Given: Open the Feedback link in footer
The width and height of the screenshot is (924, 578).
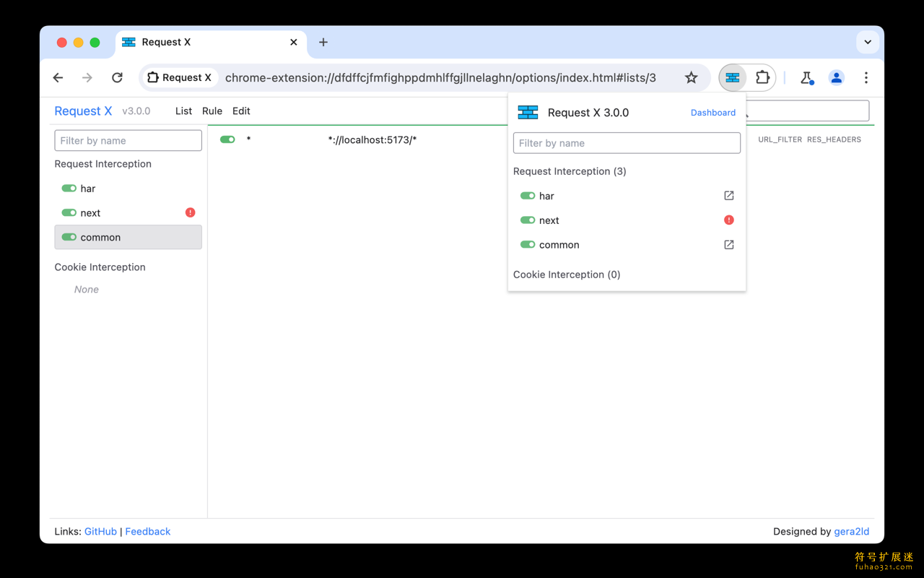Looking at the screenshot, I should (148, 531).
